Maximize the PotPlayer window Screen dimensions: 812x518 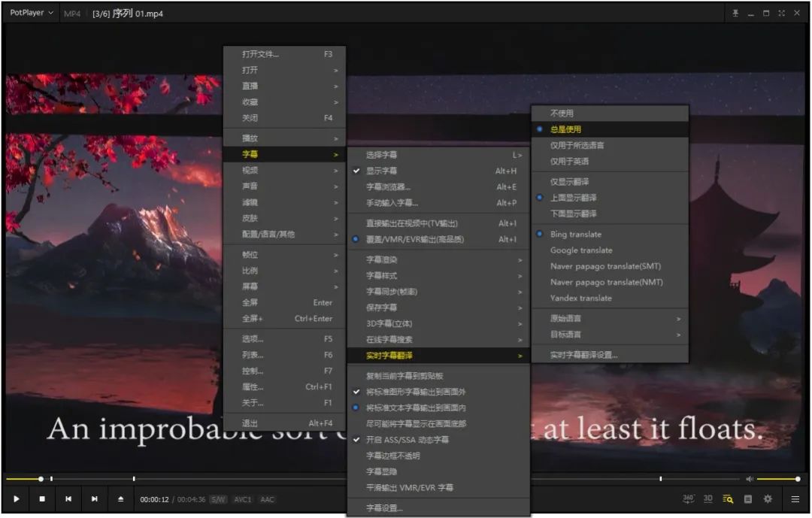pyautogui.click(x=766, y=14)
